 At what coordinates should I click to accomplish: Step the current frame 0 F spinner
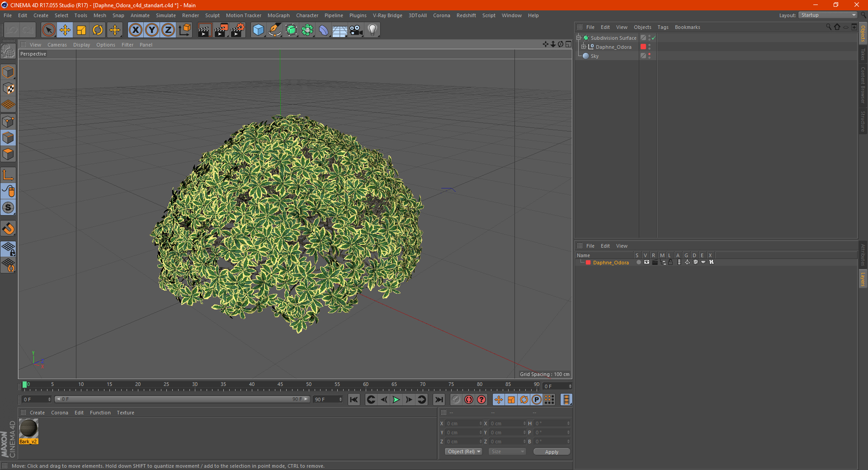(570, 386)
